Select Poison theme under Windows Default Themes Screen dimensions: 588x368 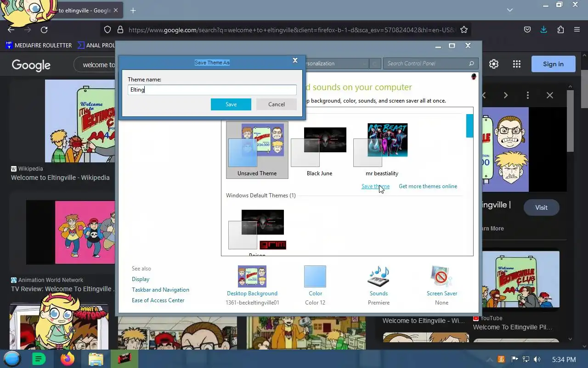[257, 231]
